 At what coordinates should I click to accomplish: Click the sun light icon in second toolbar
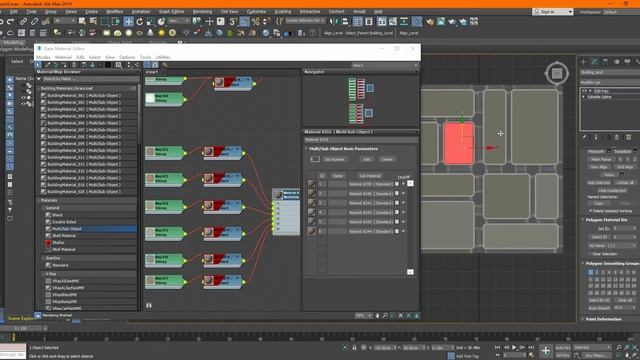point(162,33)
